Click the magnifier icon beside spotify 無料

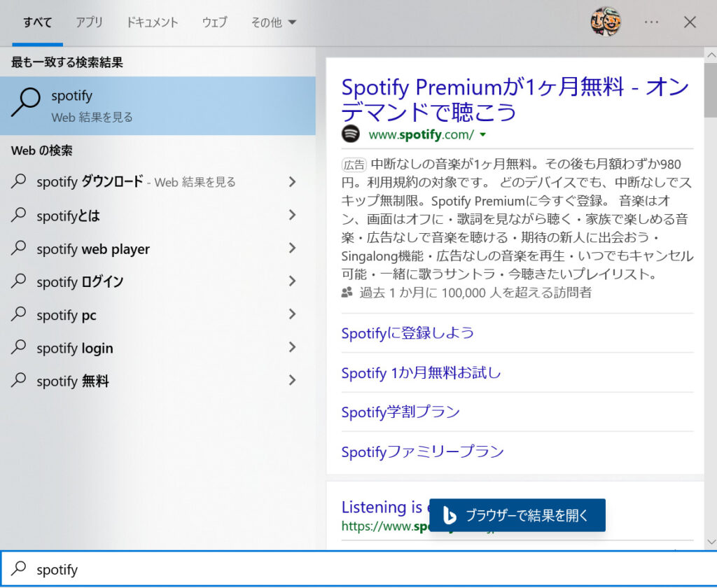18,380
